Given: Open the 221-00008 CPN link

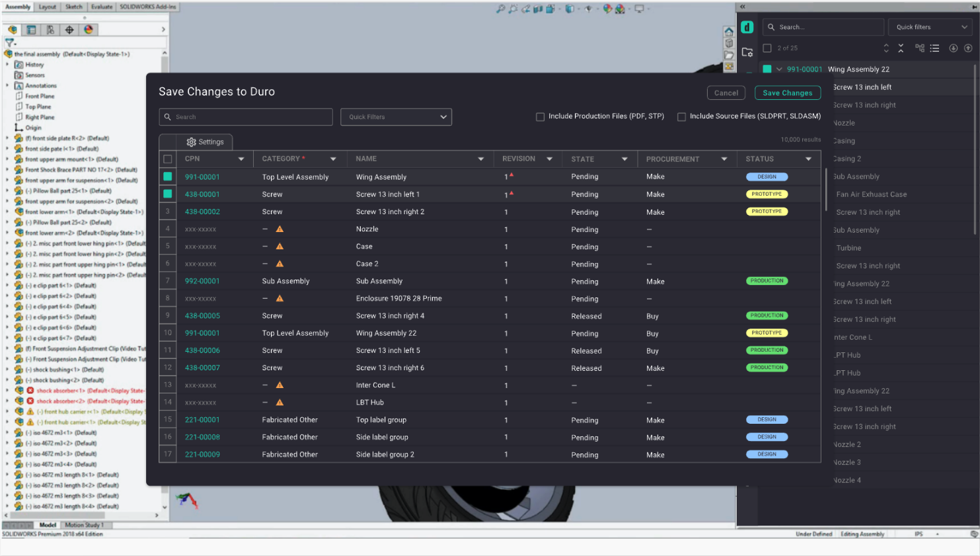Looking at the screenshot, I should point(202,438).
